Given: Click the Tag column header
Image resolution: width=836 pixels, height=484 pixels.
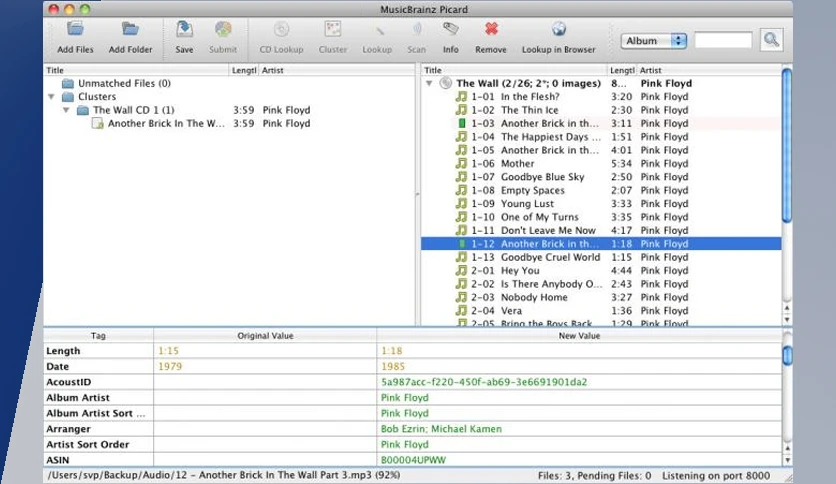Looking at the screenshot, I should tap(98, 336).
